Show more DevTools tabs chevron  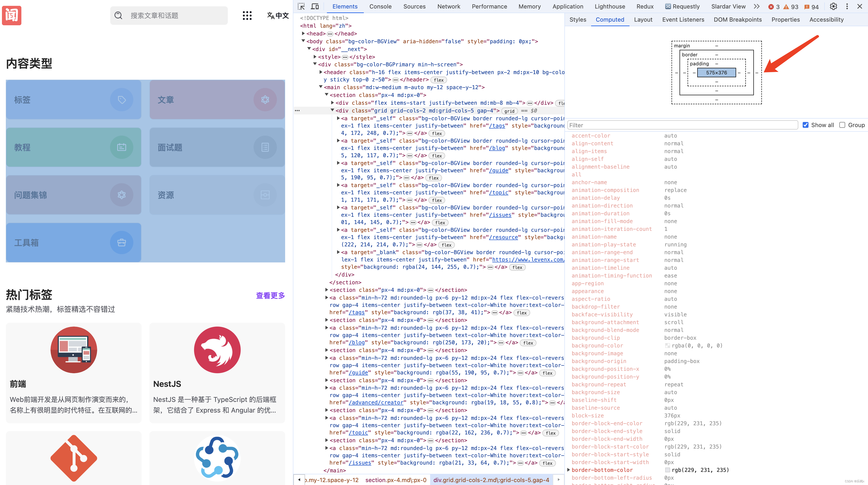point(757,6)
